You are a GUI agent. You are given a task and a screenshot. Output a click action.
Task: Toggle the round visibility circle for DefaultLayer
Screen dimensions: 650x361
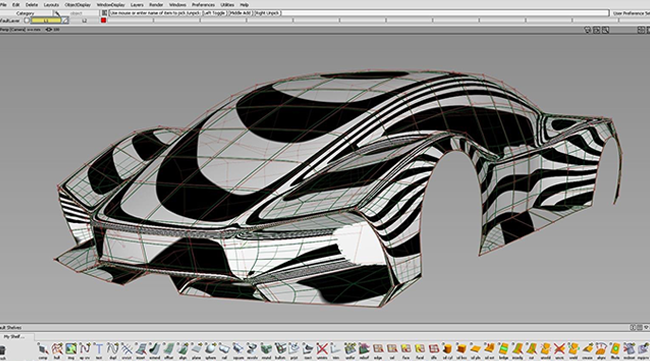(27, 20)
